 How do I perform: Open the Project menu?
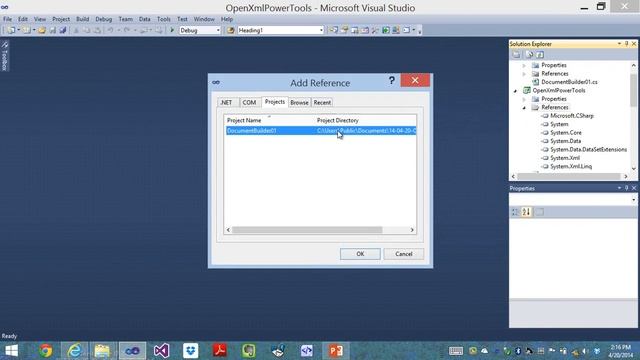coord(61,19)
